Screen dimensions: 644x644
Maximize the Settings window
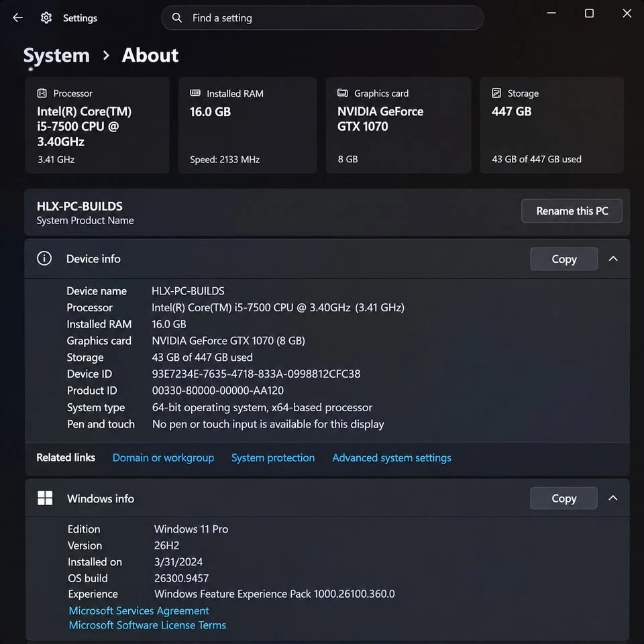[x=589, y=13]
